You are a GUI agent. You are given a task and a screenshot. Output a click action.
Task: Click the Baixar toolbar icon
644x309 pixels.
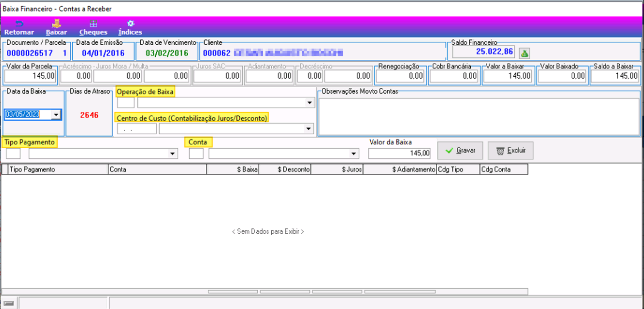(x=56, y=23)
